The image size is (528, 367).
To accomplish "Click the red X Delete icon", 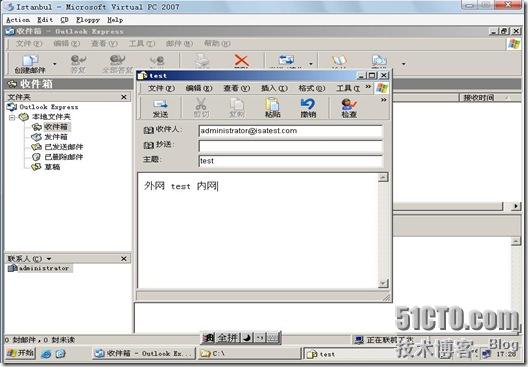I will point(241,61).
